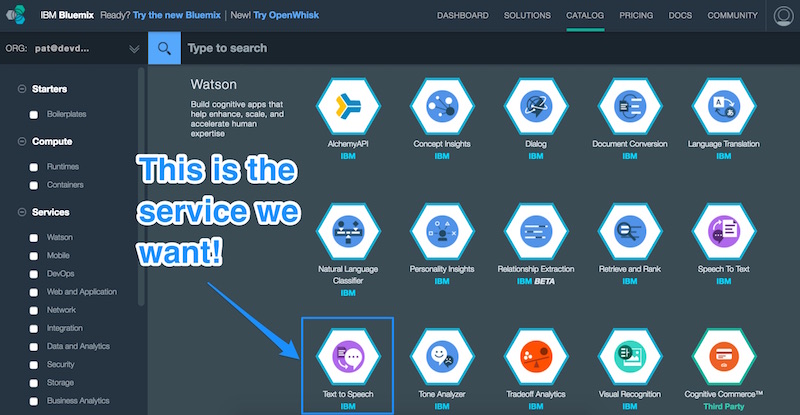
Task: Check the Containers filter
Action: click(34, 185)
